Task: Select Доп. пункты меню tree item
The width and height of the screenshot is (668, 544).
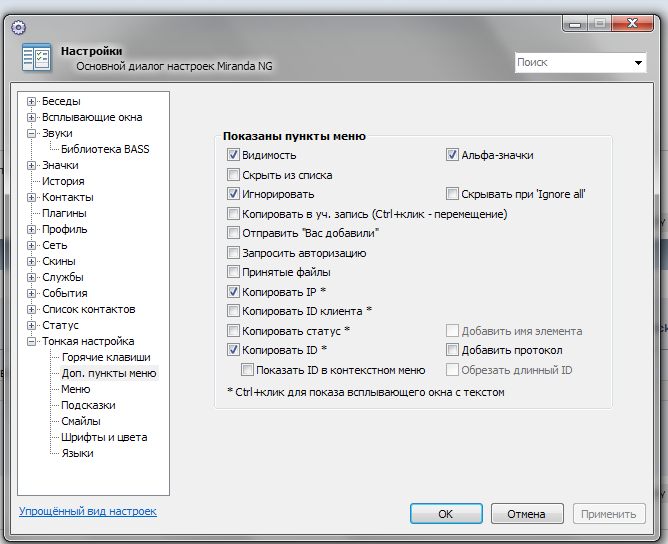Action: click(x=109, y=373)
